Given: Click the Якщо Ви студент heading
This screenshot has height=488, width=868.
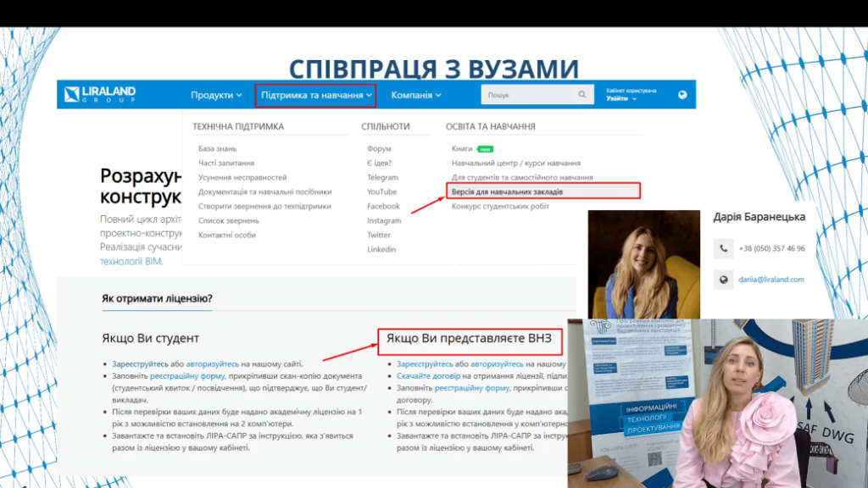Looking at the screenshot, I should pyautogui.click(x=151, y=338).
